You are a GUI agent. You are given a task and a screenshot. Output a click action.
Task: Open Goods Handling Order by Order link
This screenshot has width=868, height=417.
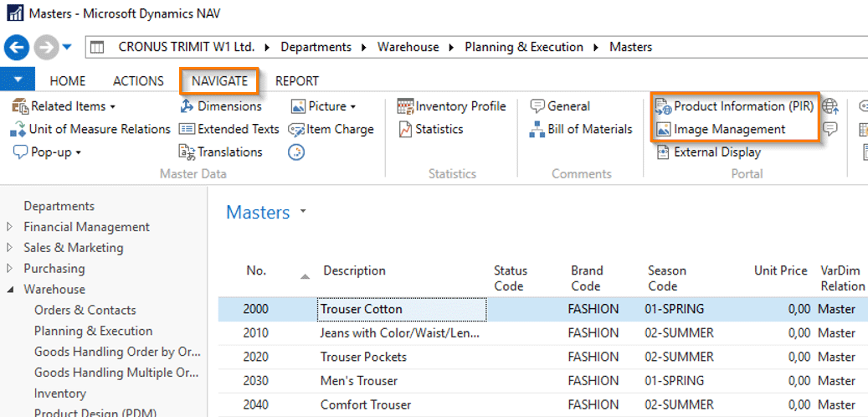(117, 353)
